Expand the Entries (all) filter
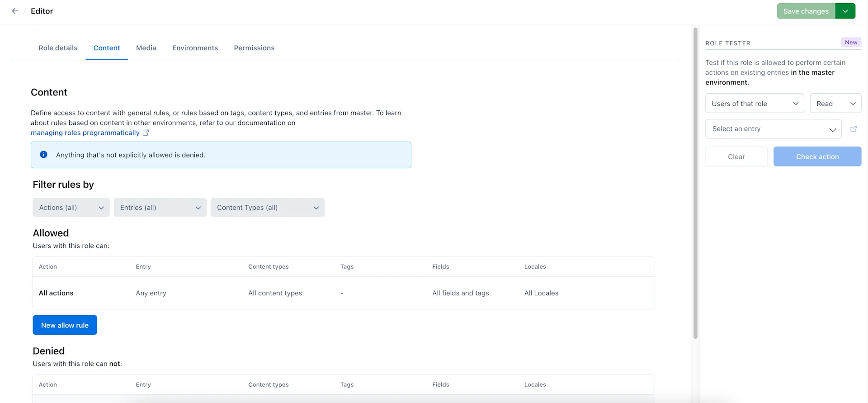Viewport: 868px width, 403px height. [160, 208]
